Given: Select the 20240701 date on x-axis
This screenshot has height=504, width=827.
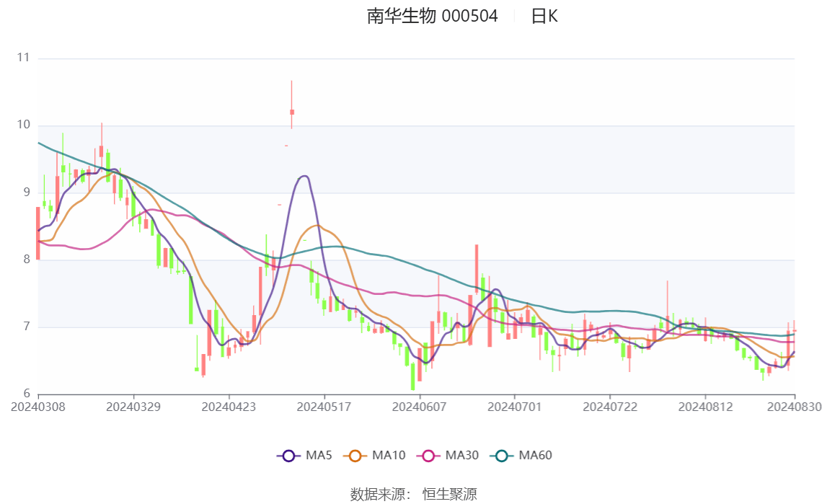Looking at the screenshot, I should [515, 407].
